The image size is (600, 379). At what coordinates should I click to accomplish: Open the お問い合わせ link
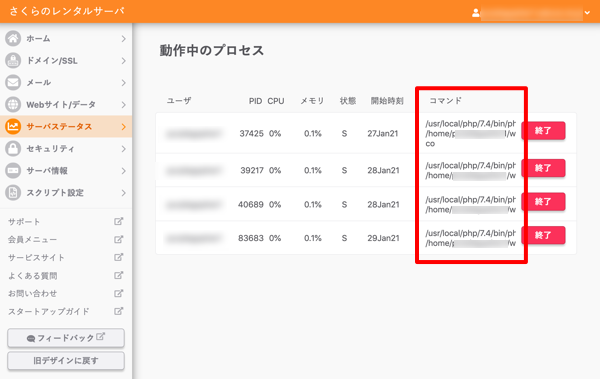tap(33, 294)
